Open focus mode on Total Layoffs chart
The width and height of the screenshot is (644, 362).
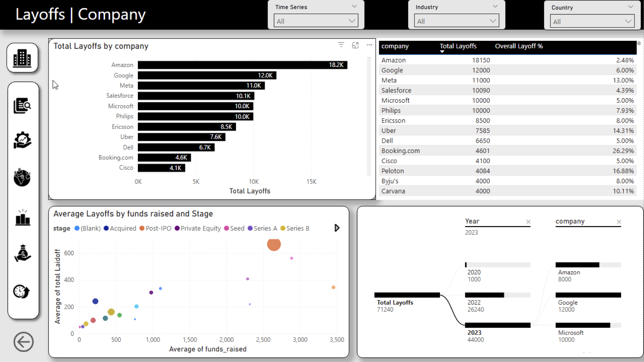pyautogui.click(x=355, y=45)
